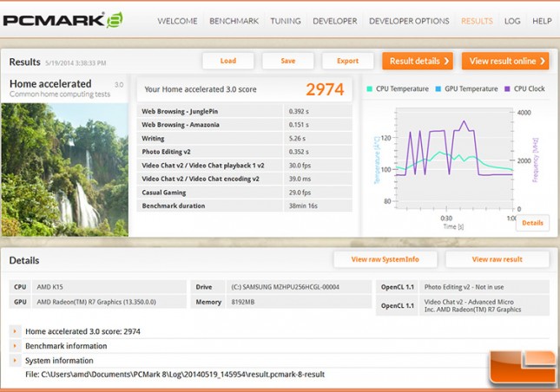
Task: Click Photo Editing v2 - Not in use
Action: [464, 287]
